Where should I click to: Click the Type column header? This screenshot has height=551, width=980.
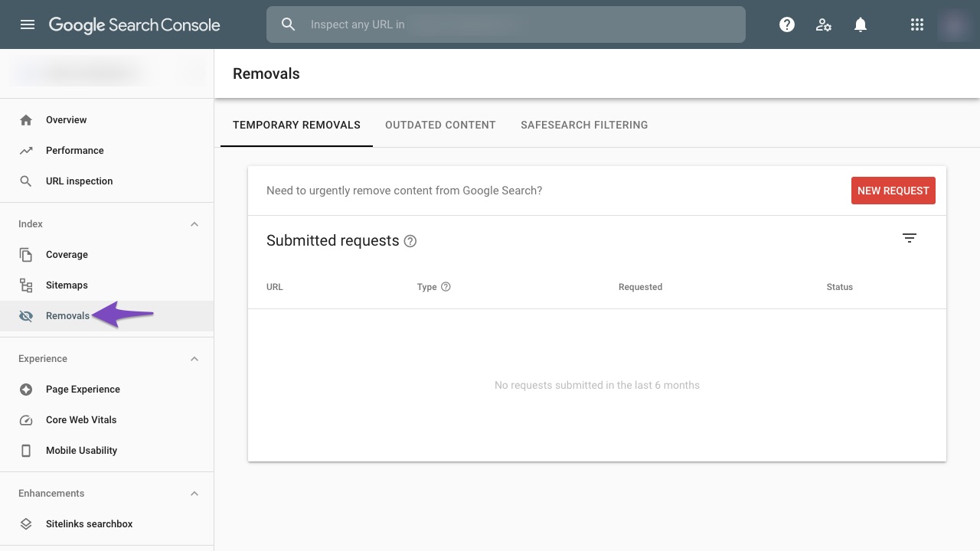[x=427, y=287]
